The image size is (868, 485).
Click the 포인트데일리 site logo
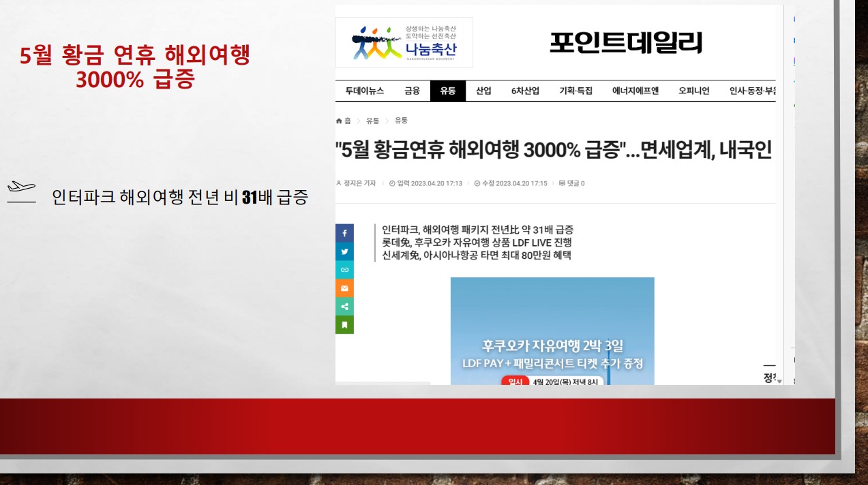626,42
